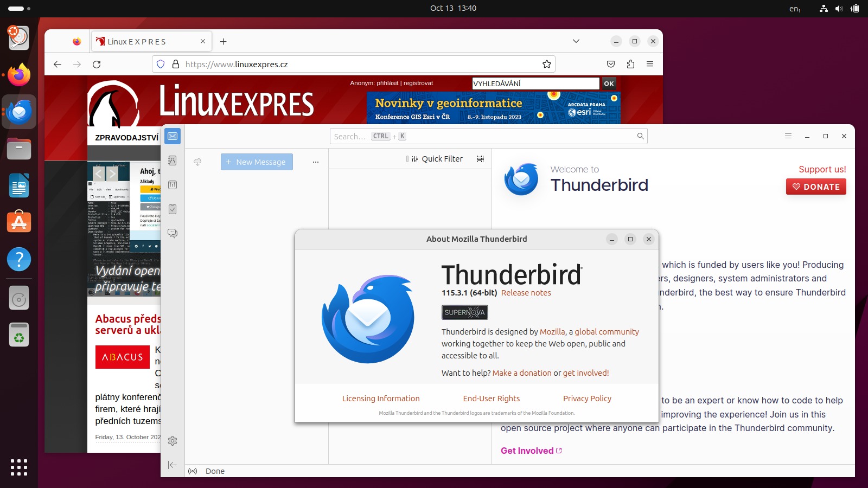Screen dimensions: 868x488
Task: Open the Chat space icon
Action: [173, 233]
